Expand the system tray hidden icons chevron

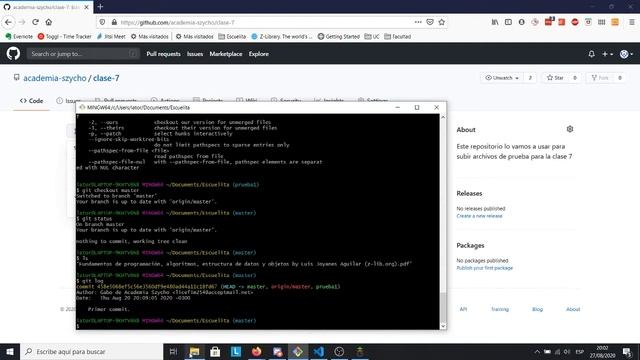point(537,351)
